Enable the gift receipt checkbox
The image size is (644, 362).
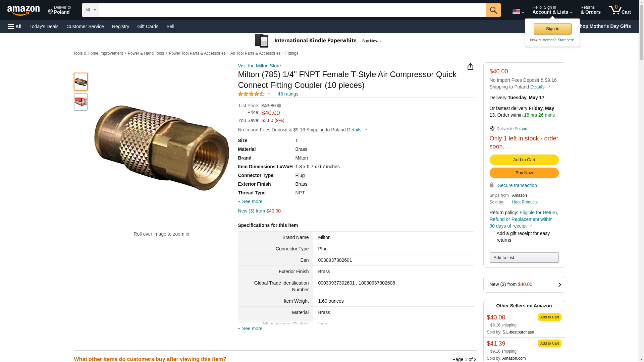point(493,233)
